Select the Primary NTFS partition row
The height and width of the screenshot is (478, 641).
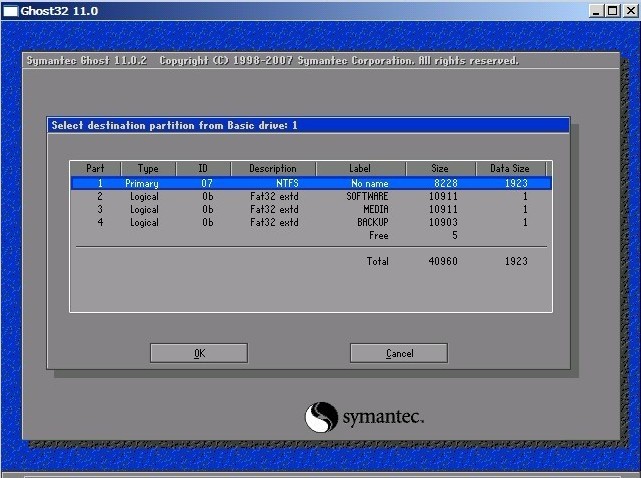coord(311,183)
